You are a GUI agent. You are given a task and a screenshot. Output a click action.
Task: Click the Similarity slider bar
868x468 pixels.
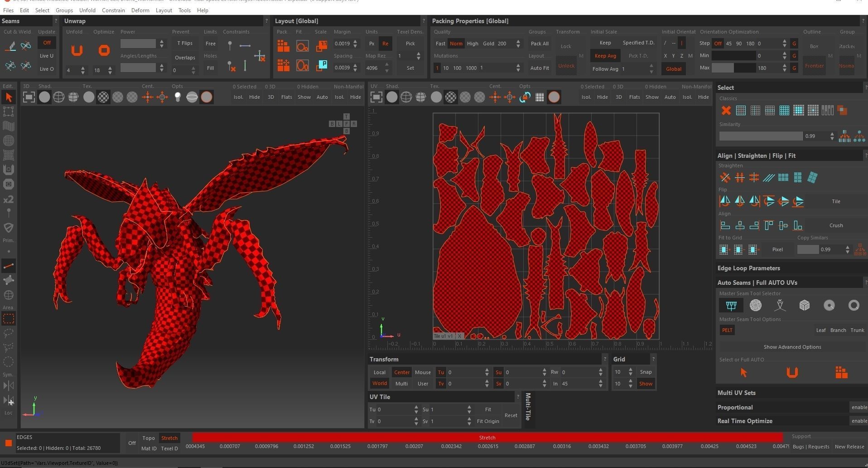pyautogui.click(x=761, y=136)
